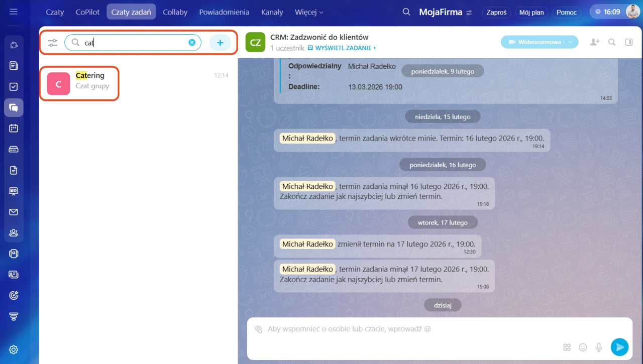
Task: Create new chat with plus button
Action: (x=220, y=43)
